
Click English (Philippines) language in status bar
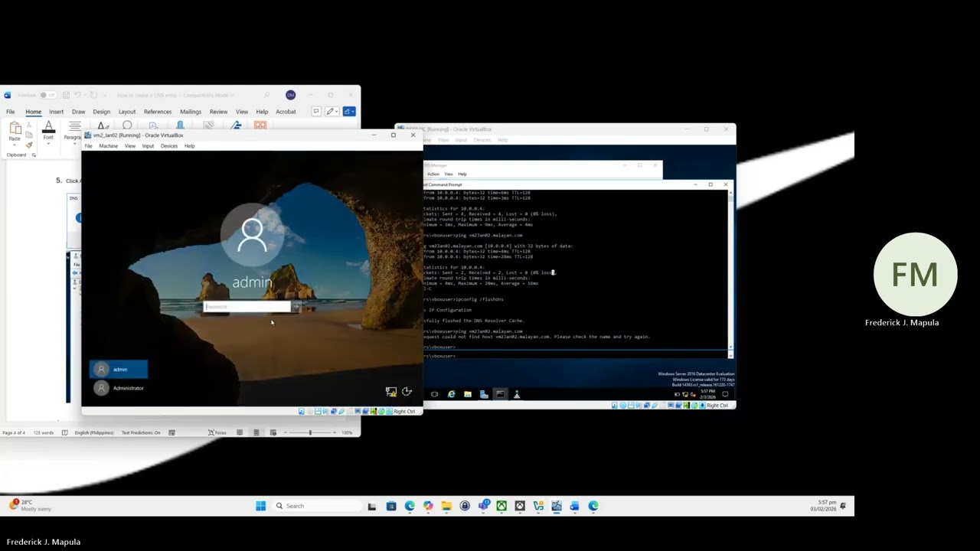93,432
